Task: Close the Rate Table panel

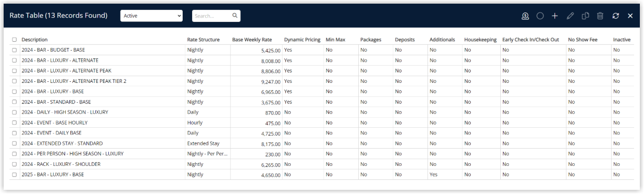Action: [x=630, y=16]
